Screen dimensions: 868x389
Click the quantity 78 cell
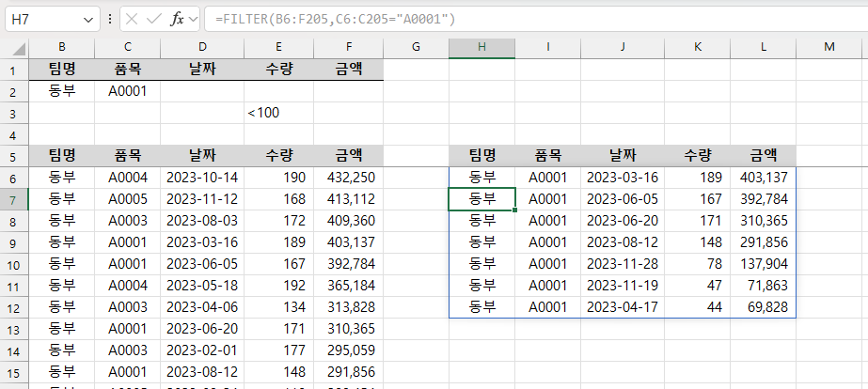(697, 264)
